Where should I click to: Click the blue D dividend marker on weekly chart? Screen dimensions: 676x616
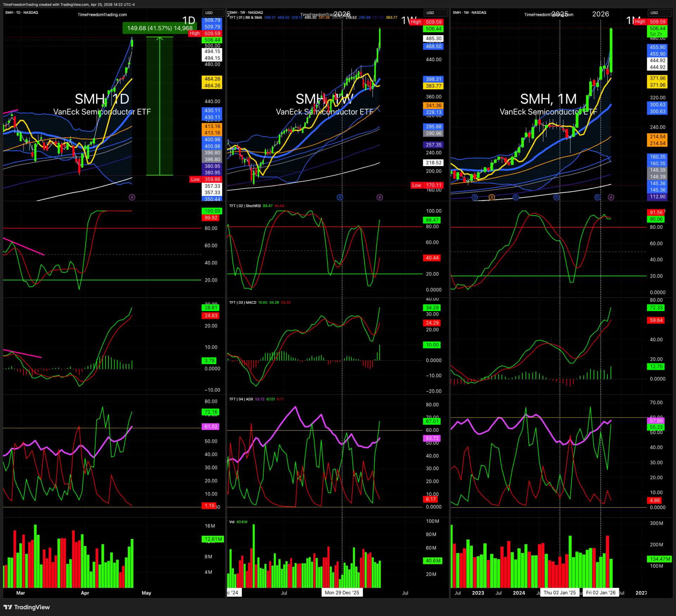[x=340, y=197]
